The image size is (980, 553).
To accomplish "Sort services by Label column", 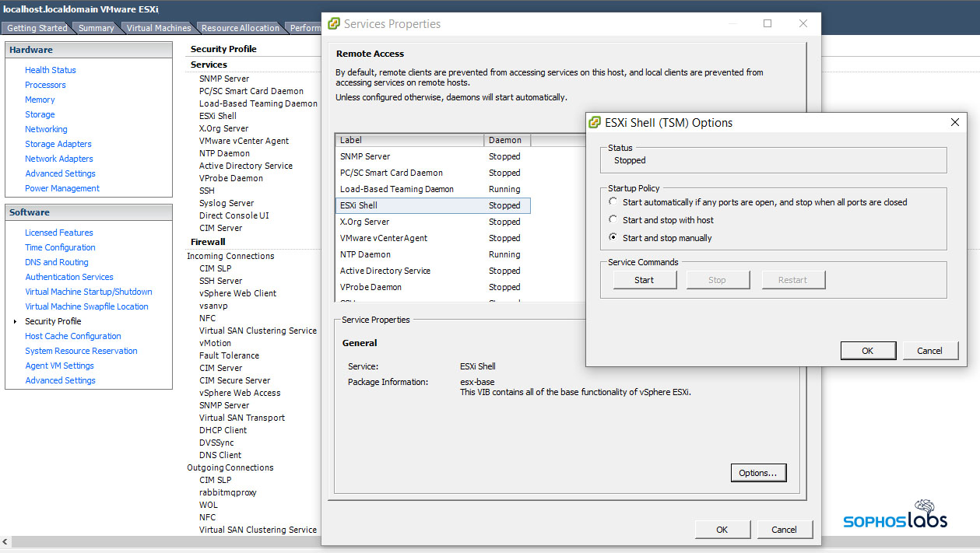I will [x=409, y=140].
